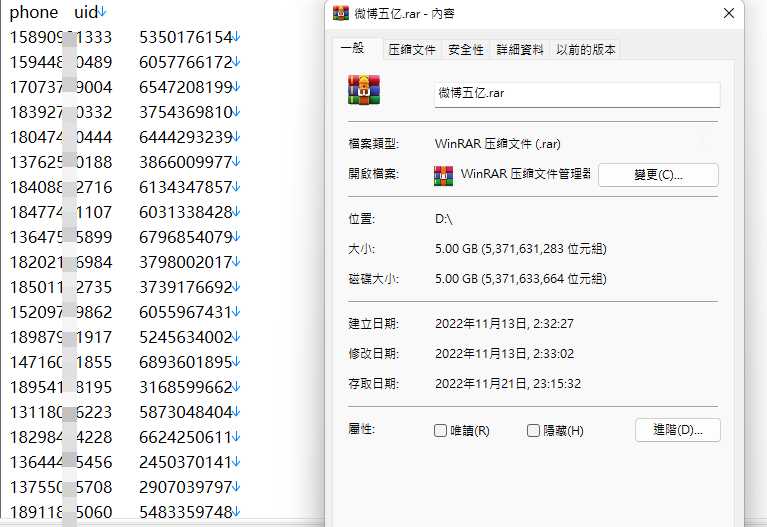
Task: Open the 安全性 tab
Action: pyautogui.click(x=466, y=49)
